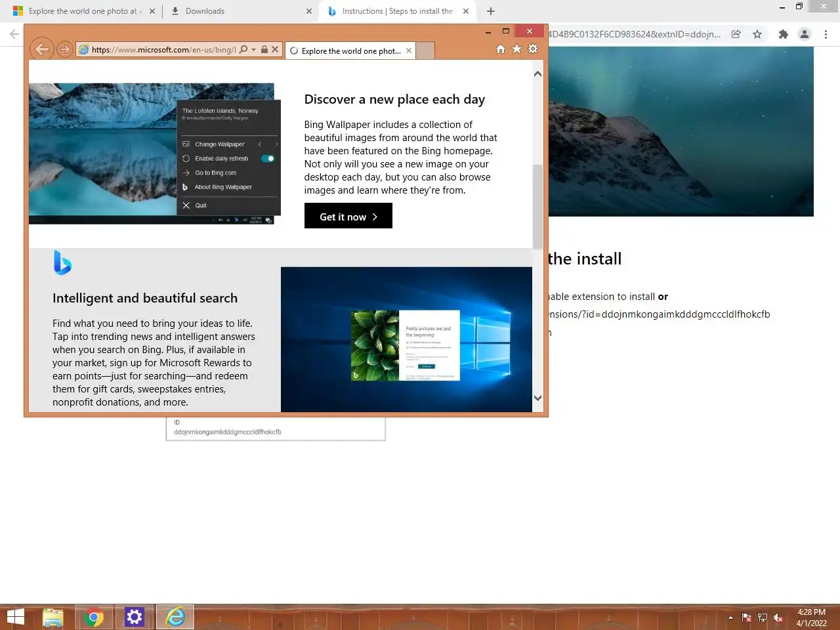The width and height of the screenshot is (840, 630).
Task: Open a new Chrome tab with plus
Action: [x=491, y=11]
